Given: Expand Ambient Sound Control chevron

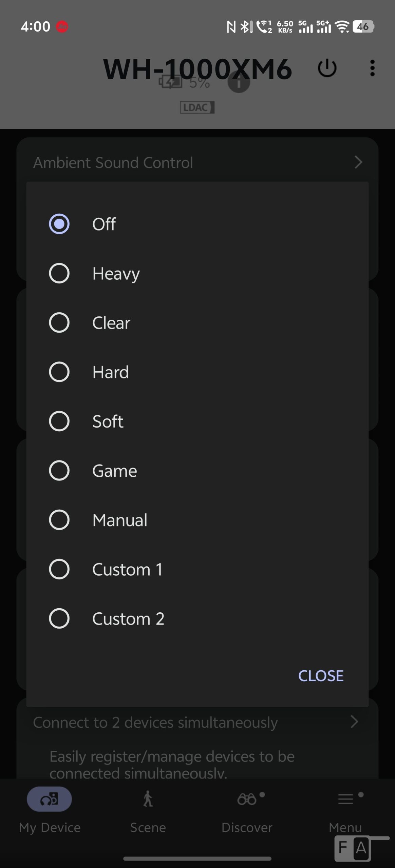Looking at the screenshot, I should pos(358,162).
